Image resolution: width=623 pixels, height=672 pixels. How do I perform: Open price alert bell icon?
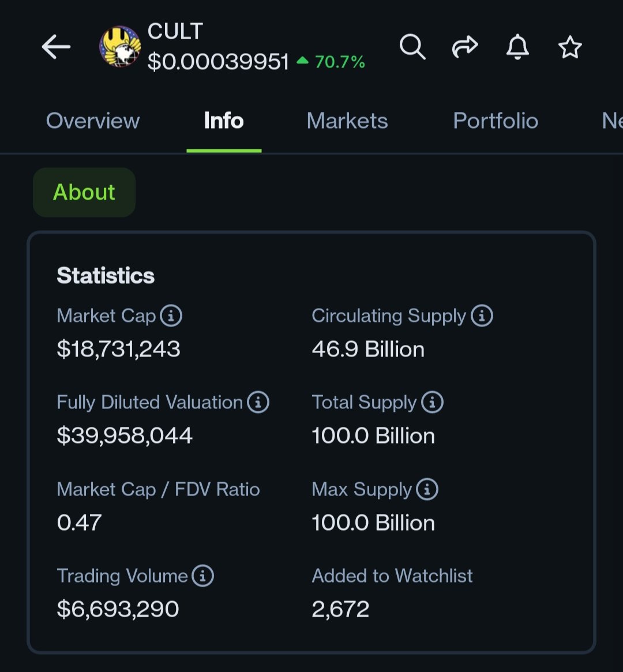(x=517, y=47)
